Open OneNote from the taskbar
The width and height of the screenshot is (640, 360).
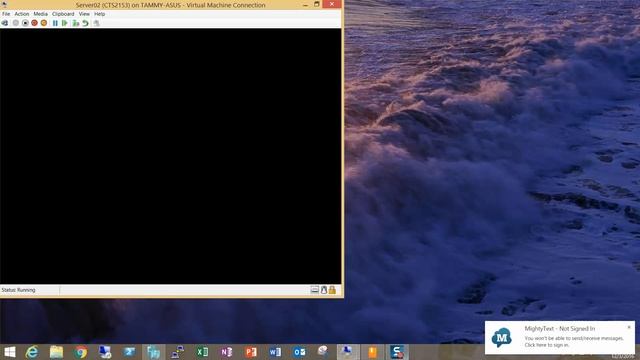[227, 352]
